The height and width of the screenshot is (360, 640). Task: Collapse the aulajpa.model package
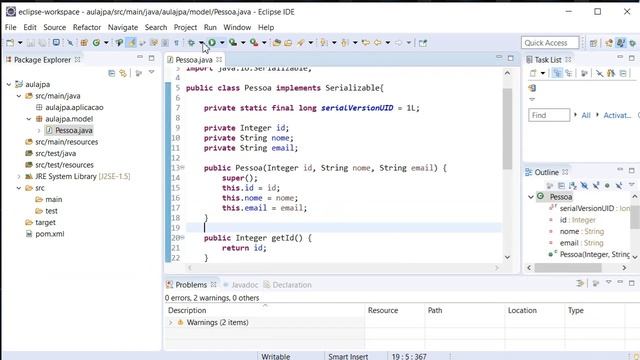pyautogui.click(x=29, y=119)
